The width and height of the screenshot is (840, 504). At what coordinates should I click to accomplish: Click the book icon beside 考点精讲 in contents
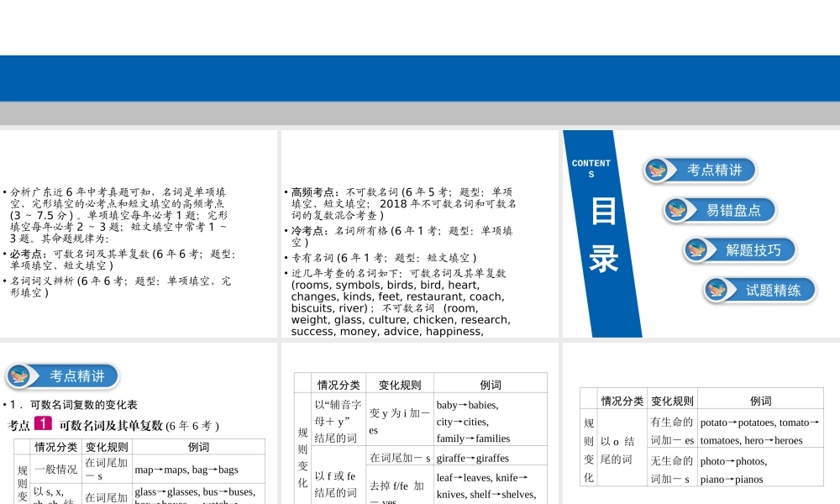(657, 171)
